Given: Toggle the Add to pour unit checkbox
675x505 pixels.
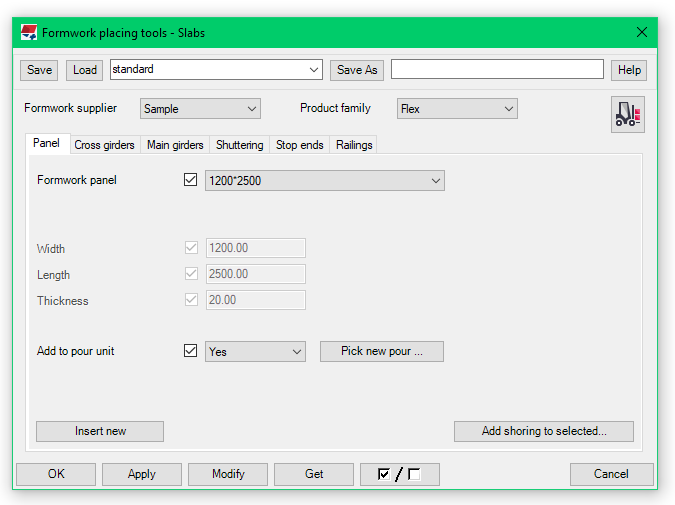Looking at the screenshot, I should tap(190, 350).
